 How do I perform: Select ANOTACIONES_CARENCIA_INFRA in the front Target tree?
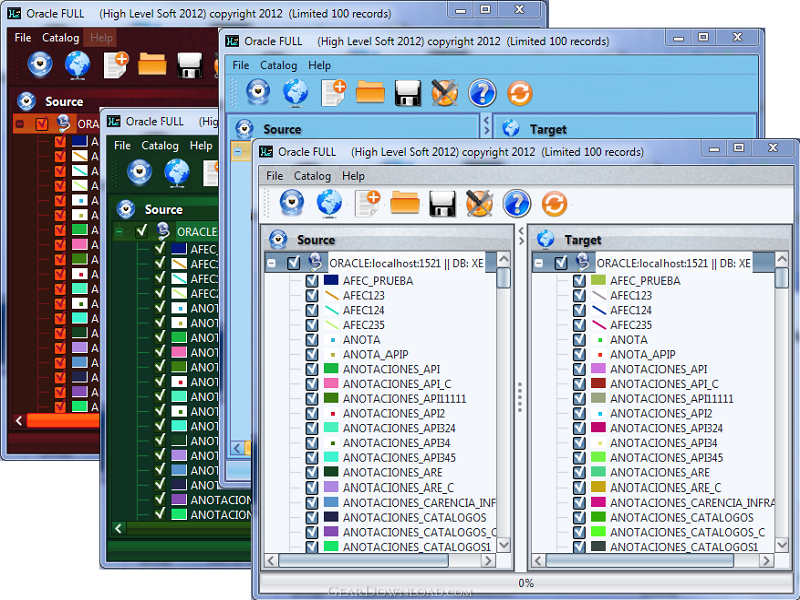click(x=692, y=503)
